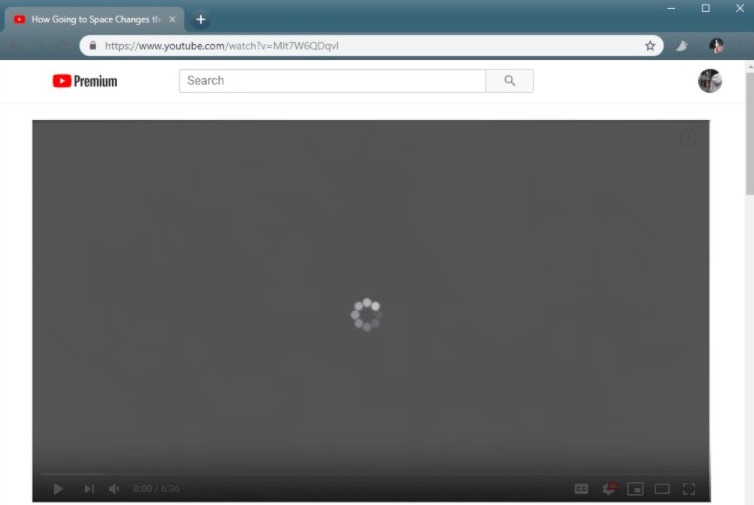Mute the video volume
The image size is (754, 505).
pos(114,488)
